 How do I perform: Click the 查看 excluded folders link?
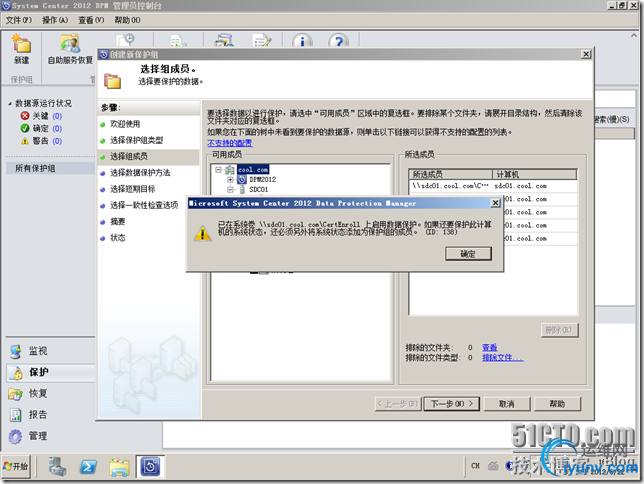[490, 348]
